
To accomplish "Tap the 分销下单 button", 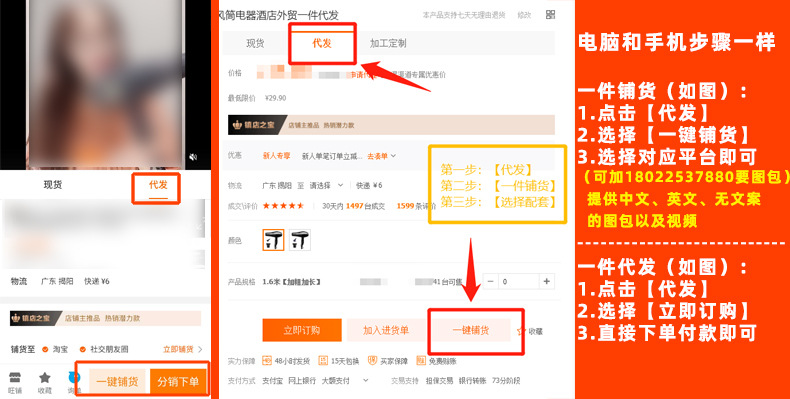I will tap(178, 381).
